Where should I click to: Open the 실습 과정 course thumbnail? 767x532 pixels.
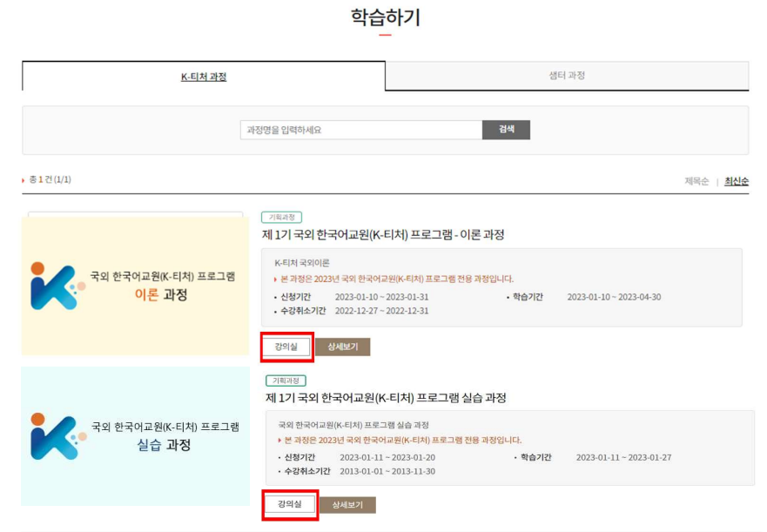click(136, 436)
